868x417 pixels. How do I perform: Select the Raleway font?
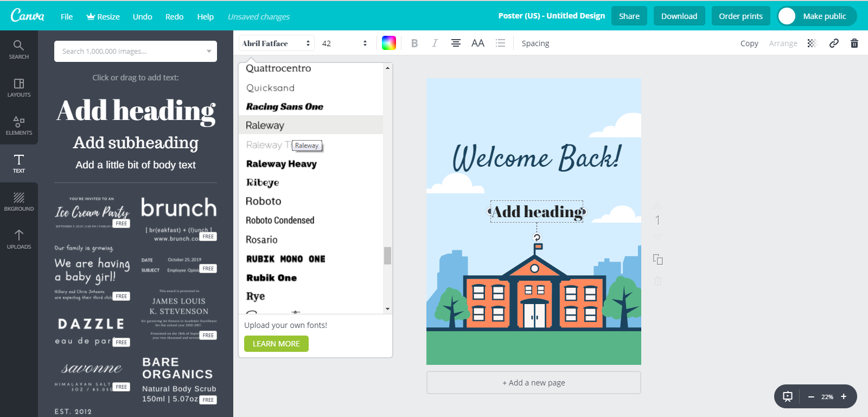311,125
